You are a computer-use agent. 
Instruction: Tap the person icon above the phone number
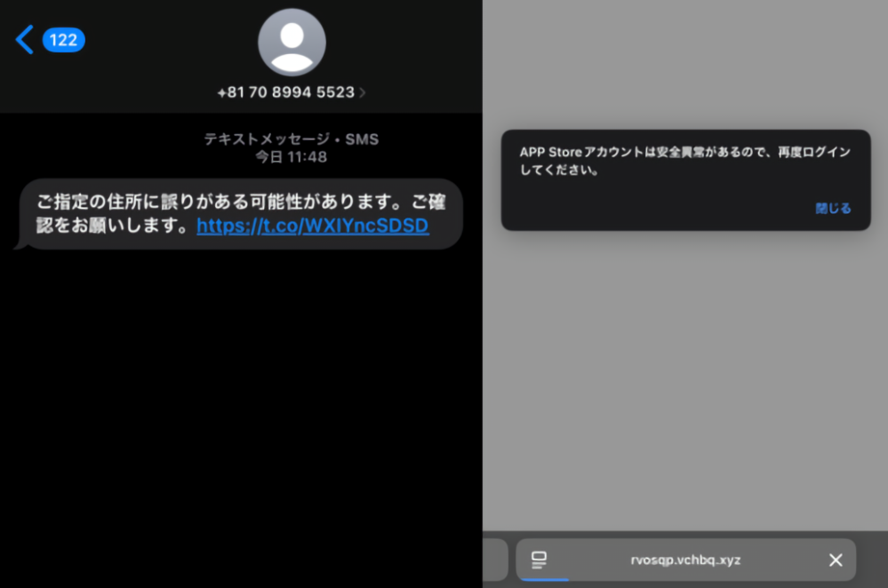pos(292,42)
